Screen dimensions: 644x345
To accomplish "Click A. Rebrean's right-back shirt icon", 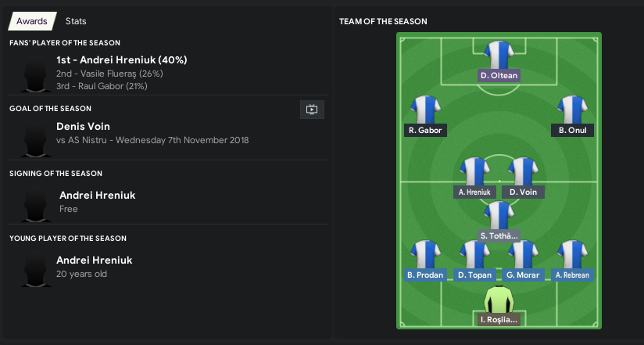I will [572, 254].
